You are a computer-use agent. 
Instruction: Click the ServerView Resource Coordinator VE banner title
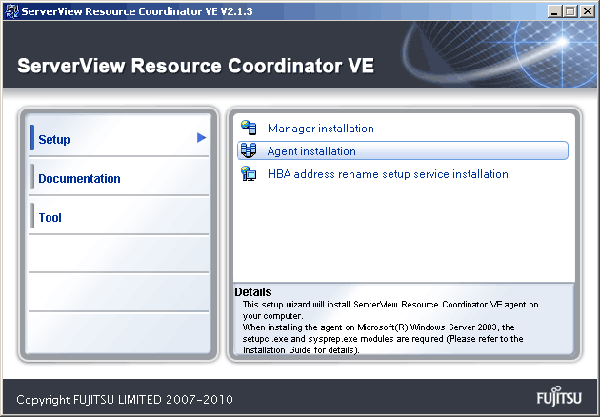click(x=196, y=65)
